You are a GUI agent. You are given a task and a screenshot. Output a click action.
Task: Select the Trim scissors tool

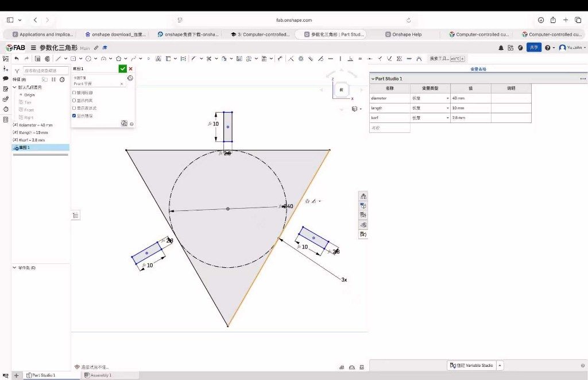tap(209, 59)
